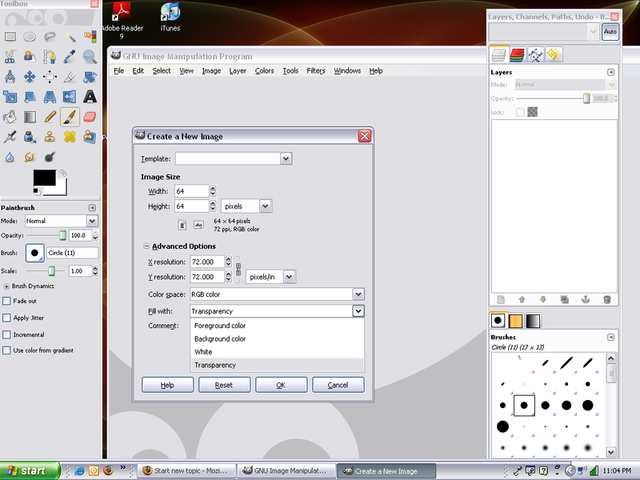640x480 pixels.
Task: Open the Color space dropdown
Action: pos(358,294)
